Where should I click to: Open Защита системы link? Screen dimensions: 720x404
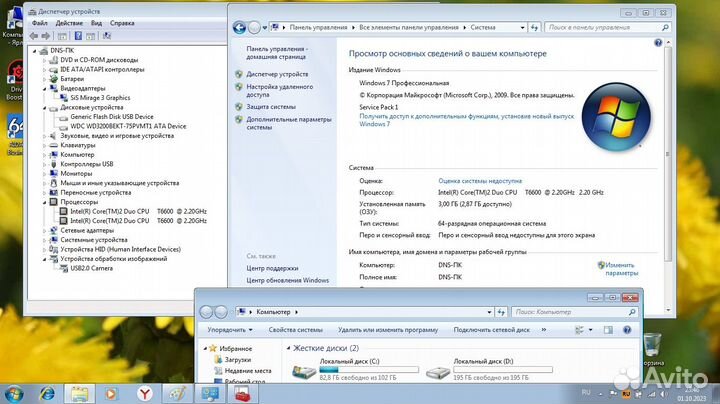coord(271,107)
